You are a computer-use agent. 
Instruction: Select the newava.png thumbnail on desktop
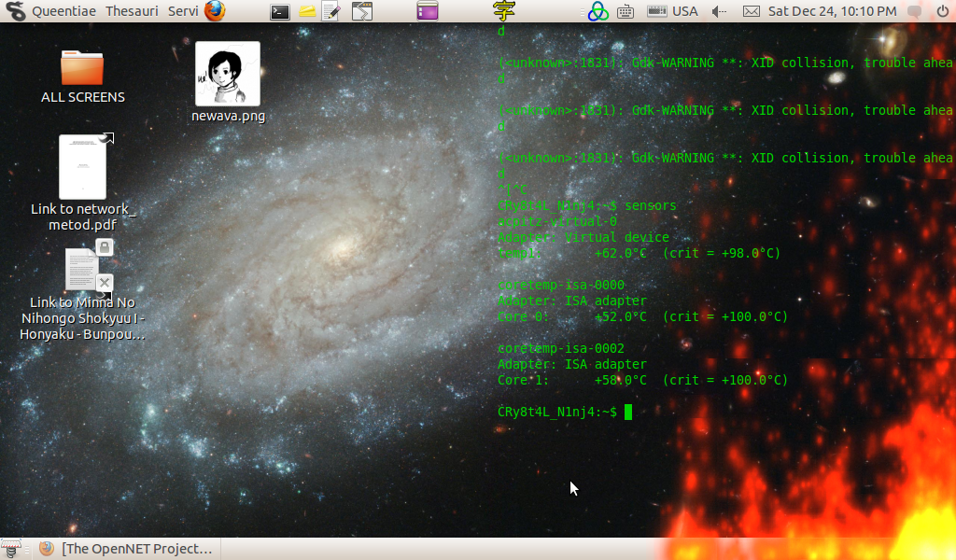pos(228,82)
